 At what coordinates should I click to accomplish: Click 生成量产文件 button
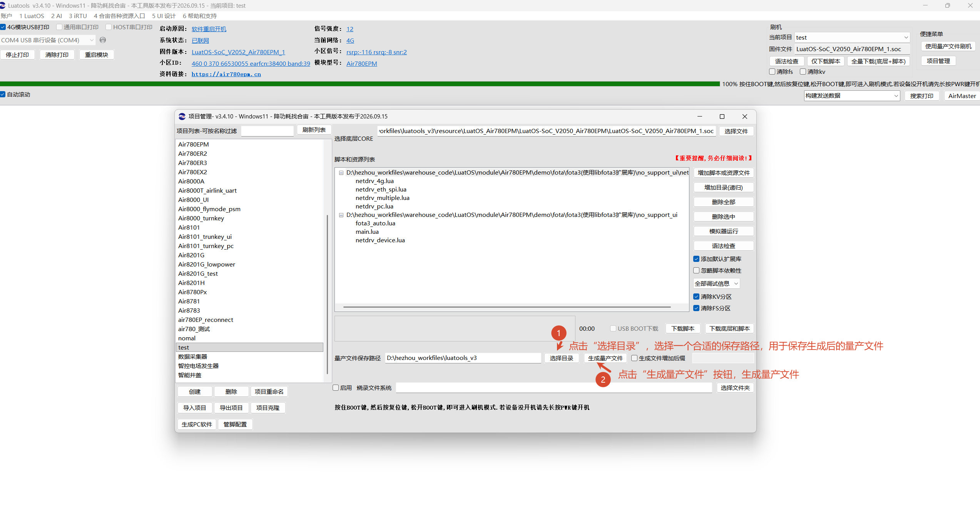pos(605,358)
